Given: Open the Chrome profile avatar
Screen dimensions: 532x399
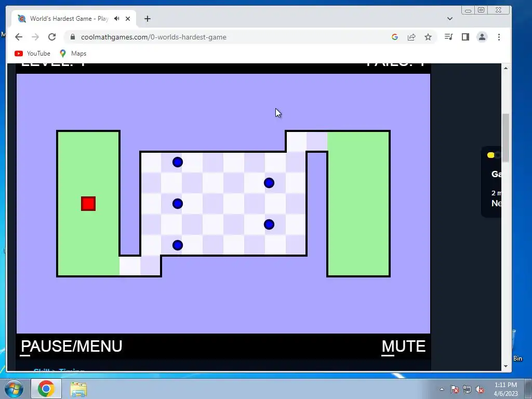Looking at the screenshot, I should click(x=482, y=37).
